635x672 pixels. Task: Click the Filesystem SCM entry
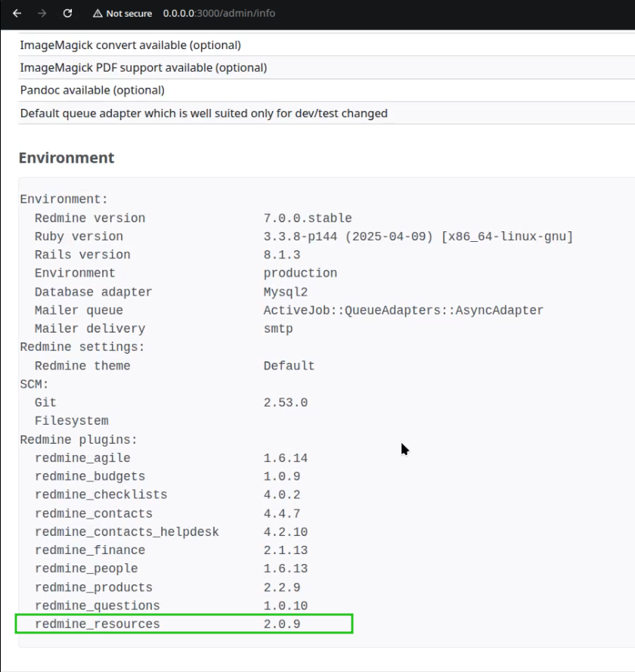(72, 421)
